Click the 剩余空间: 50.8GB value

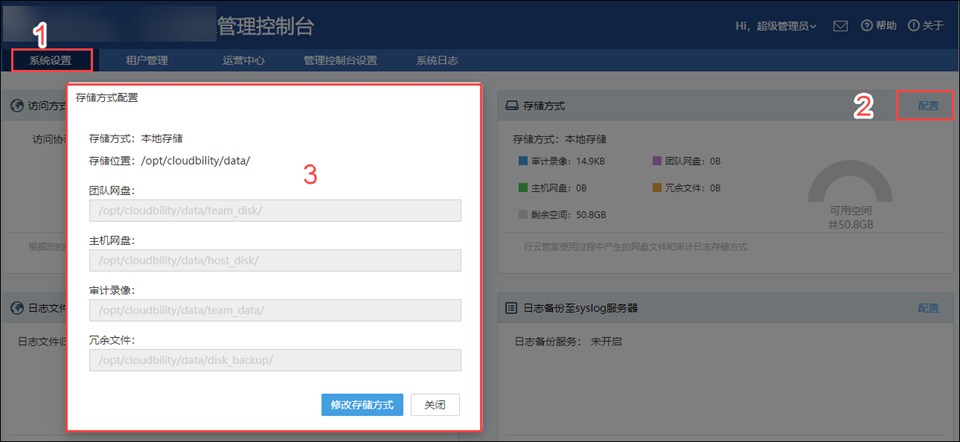(x=568, y=215)
